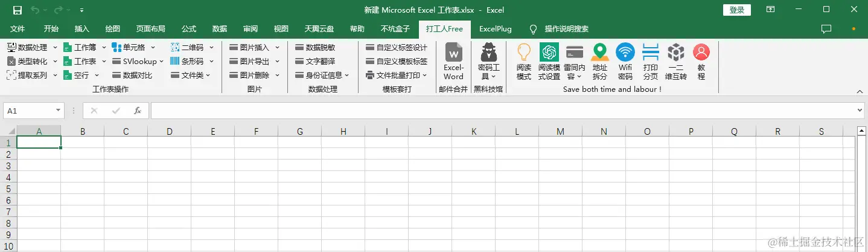This screenshot has height=252, width=868.
Task: Click the Wifi密码 Wifi password icon
Action: (625, 62)
